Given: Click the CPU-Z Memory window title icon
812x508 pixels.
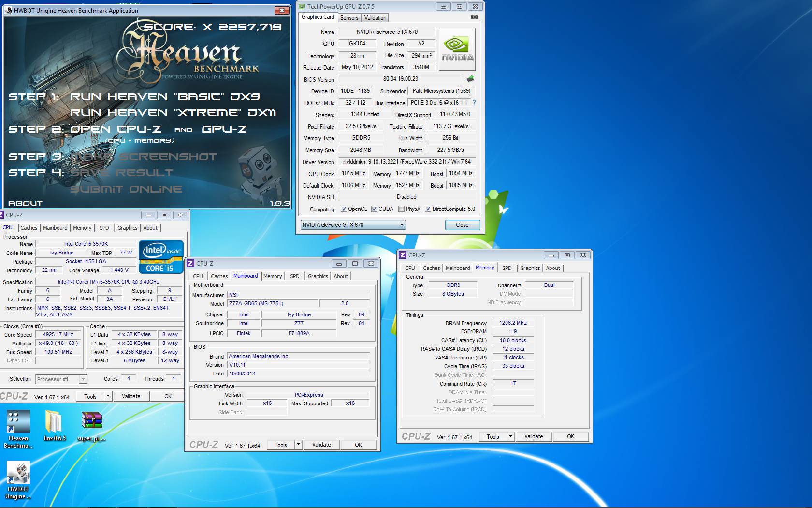Looking at the screenshot, I should (403, 255).
